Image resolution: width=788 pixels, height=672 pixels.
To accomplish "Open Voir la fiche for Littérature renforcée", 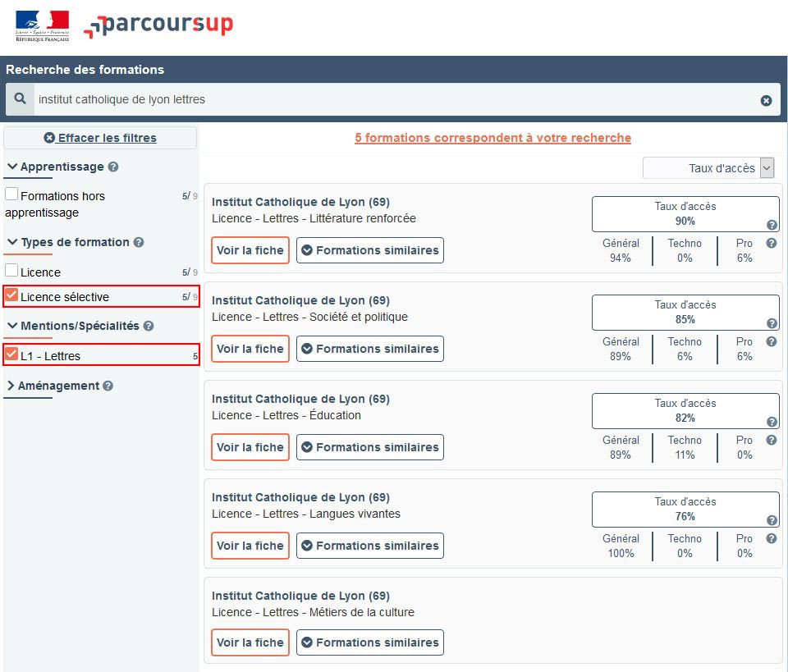I will pyautogui.click(x=250, y=250).
